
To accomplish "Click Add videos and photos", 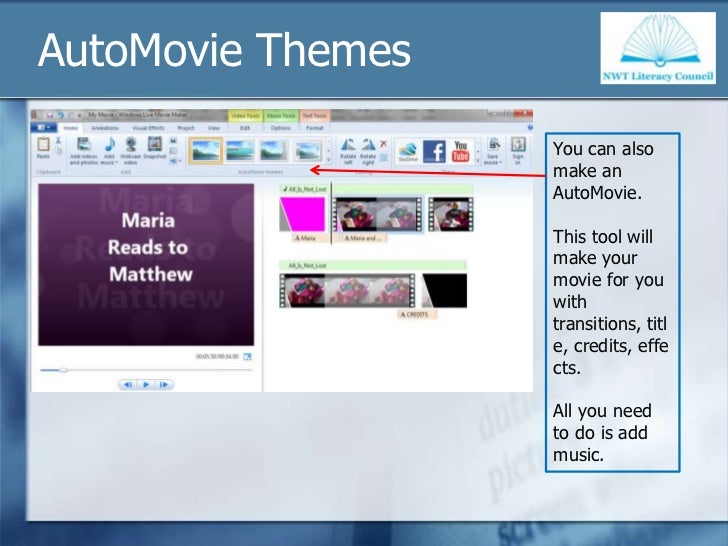I will click(84, 150).
